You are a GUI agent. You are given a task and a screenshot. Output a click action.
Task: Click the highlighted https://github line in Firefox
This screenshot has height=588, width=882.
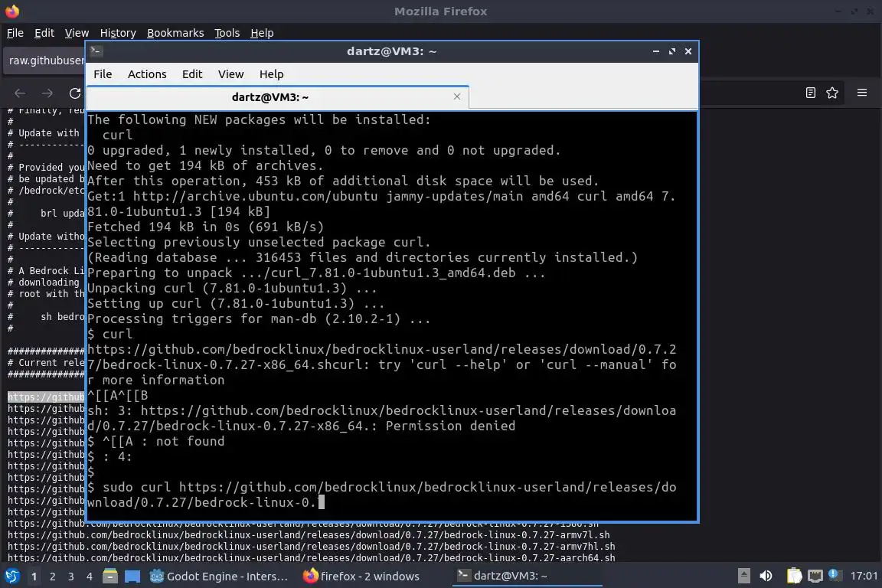pos(46,397)
